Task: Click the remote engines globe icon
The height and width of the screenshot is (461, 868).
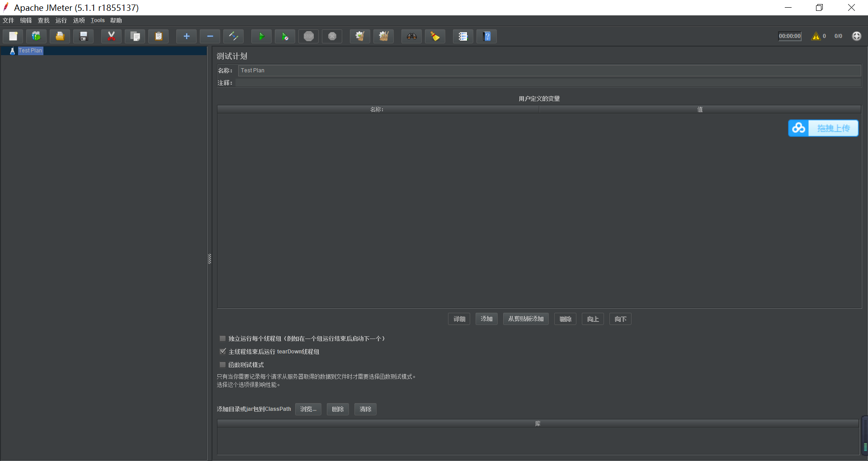Action: click(x=857, y=36)
